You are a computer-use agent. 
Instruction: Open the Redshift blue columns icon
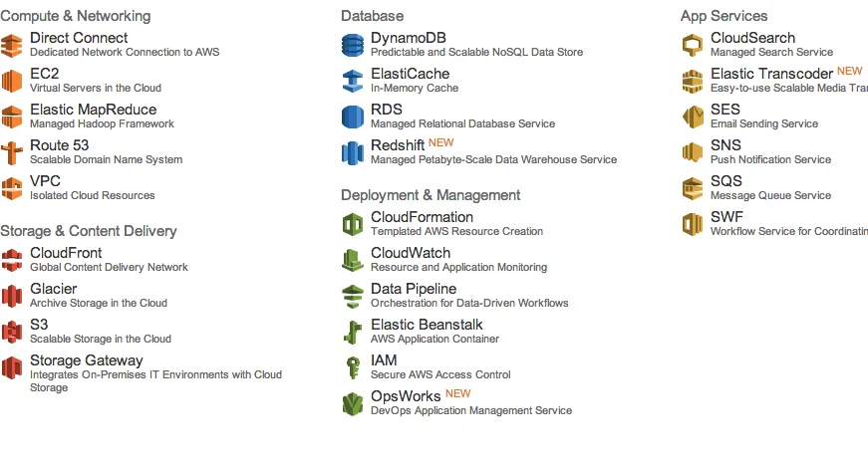point(353,152)
